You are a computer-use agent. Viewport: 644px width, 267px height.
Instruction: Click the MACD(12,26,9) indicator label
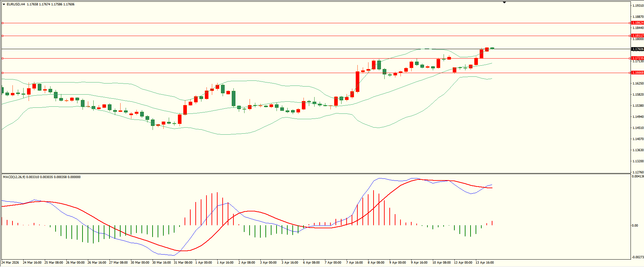(x=14, y=177)
